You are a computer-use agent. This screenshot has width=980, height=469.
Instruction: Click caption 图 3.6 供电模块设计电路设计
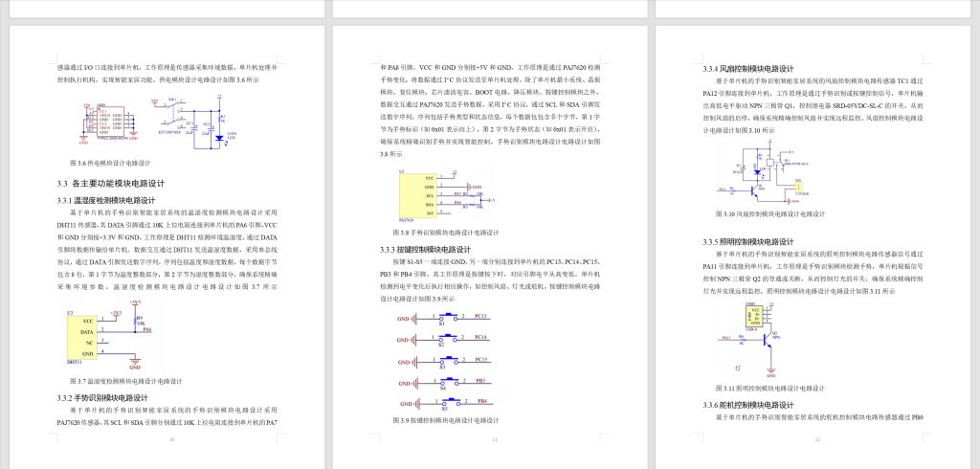click(111, 164)
